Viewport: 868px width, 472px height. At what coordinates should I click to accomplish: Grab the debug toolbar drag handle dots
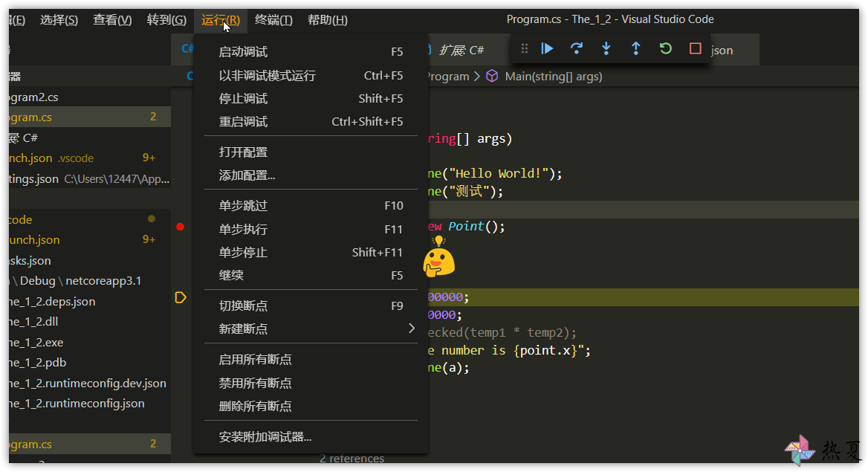(x=524, y=49)
